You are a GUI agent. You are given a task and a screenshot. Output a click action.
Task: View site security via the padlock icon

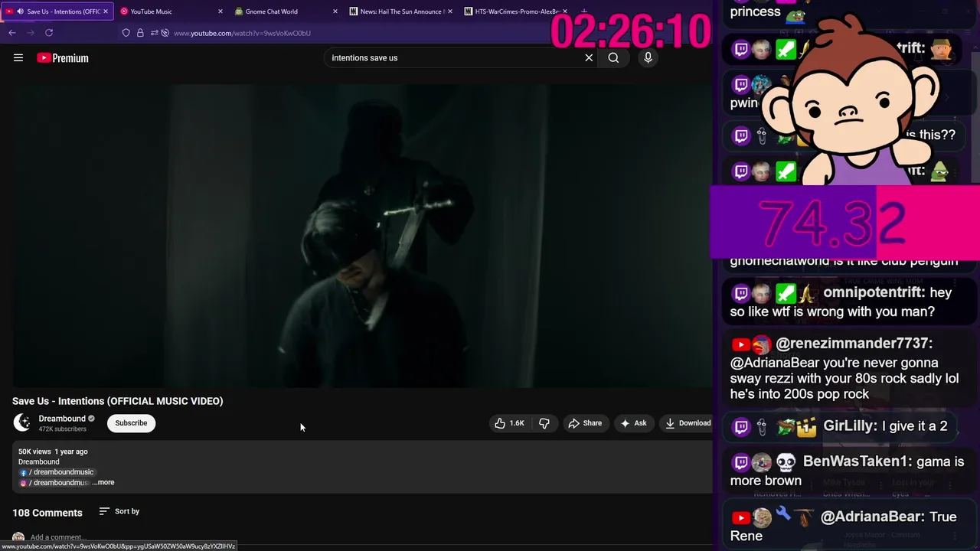click(140, 33)
